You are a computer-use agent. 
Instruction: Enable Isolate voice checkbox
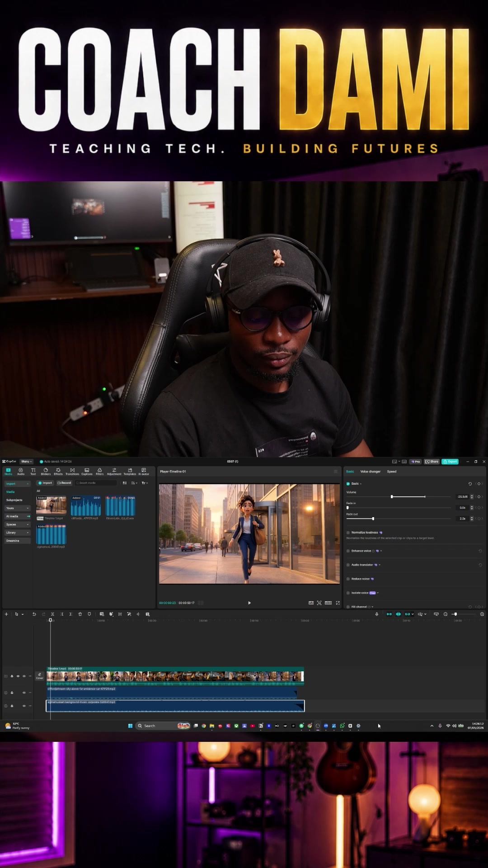pos(348,593)
